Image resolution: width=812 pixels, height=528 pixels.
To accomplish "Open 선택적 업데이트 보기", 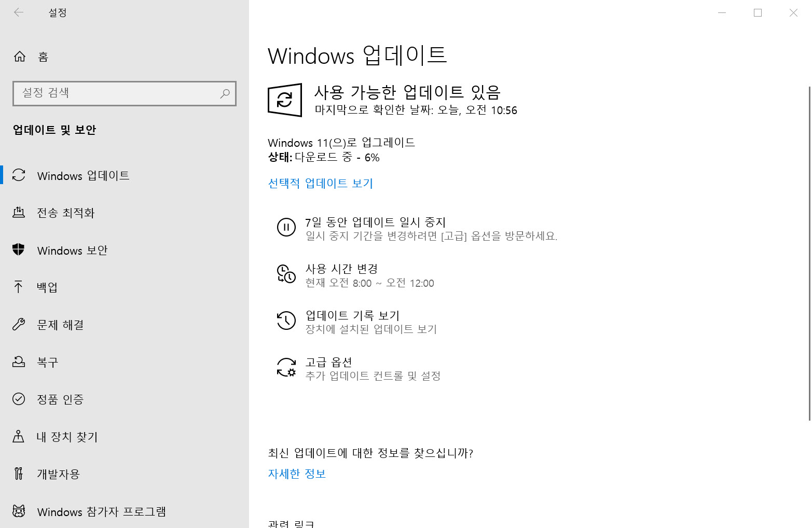I will pyautogui.click(x=320, y=183).
